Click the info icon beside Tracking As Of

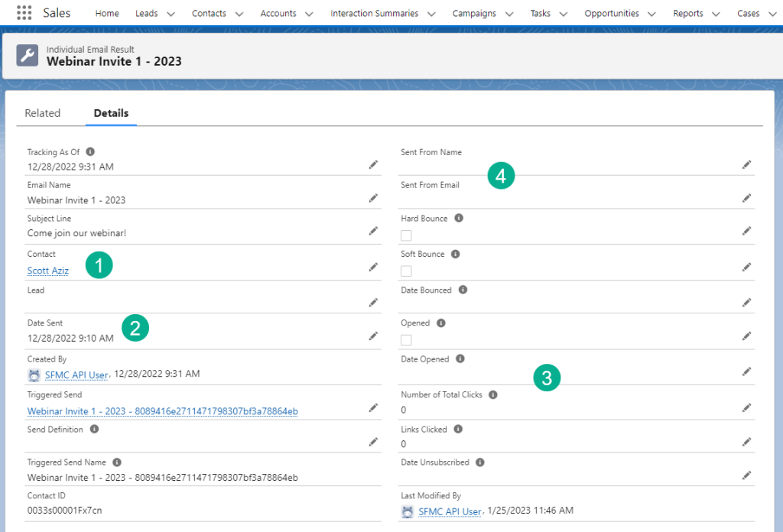pyautogui.click(x=90, y=152)
